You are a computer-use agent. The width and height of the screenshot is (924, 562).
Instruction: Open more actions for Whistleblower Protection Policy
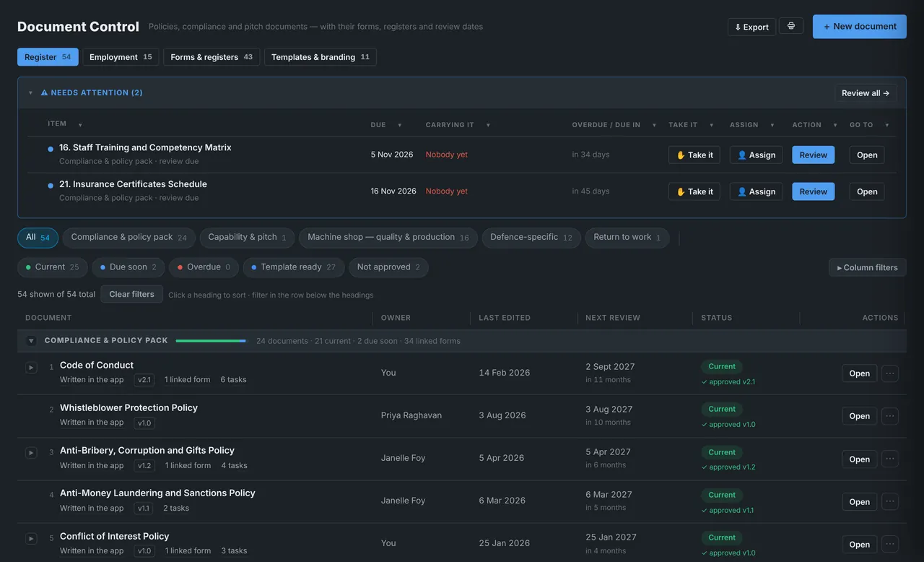pos(890,416)
